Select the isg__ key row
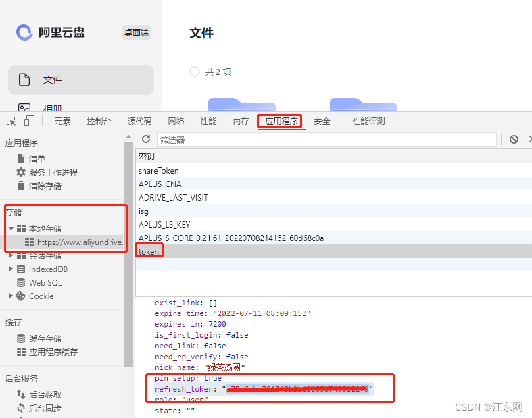Image resolution: width=532 pixels, height=418 pixels. [333, 211]
